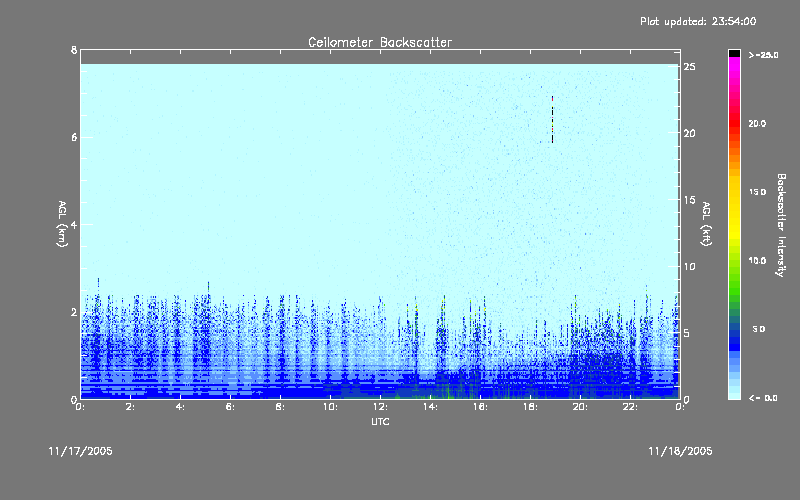Select the 11/17/2005 start date label
The height and width of the screenshot is (500, 800).
coord(81,451)
